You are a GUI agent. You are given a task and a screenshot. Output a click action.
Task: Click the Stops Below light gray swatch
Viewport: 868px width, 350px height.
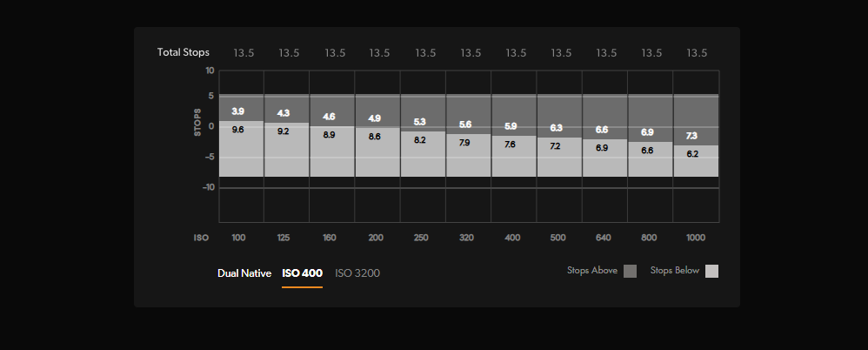click(711, 271)
